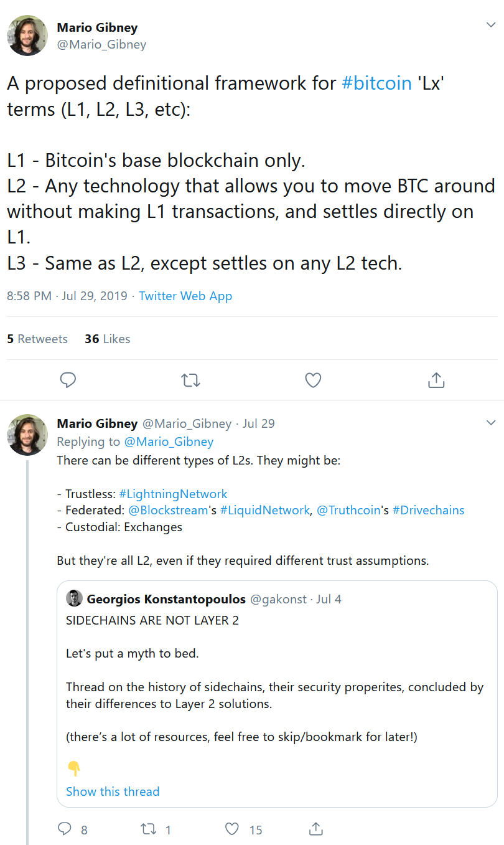Screen dimensions: 504x845
Task: Share the main tweet
Action: tap(436, 379)
